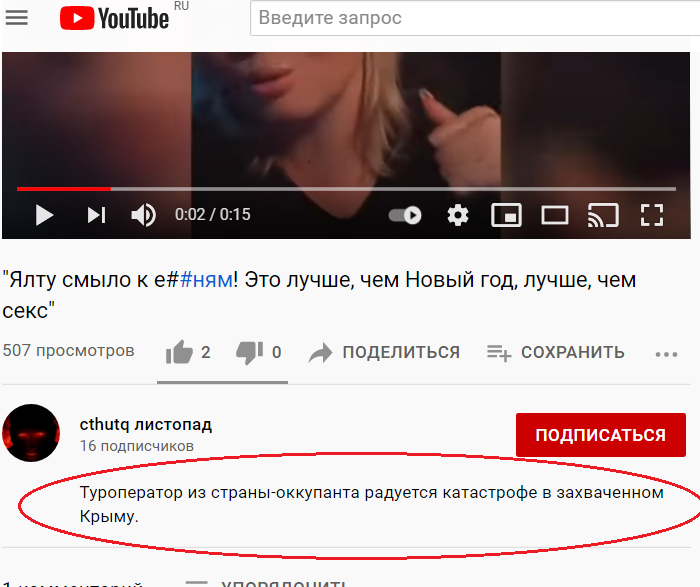The height and width of the screenshot is (587, 700).
Task: Skip to the next video
Action: click(96, 215)
